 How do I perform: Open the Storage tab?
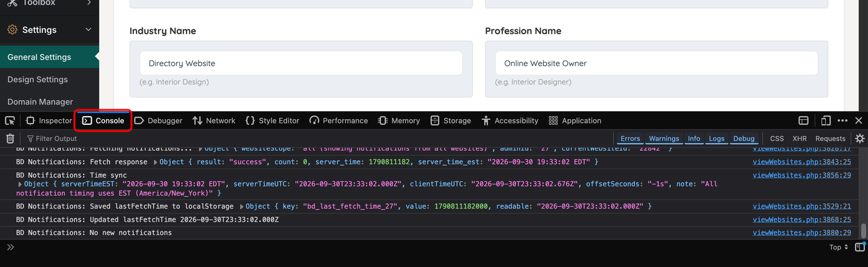[x=451, y=120]
